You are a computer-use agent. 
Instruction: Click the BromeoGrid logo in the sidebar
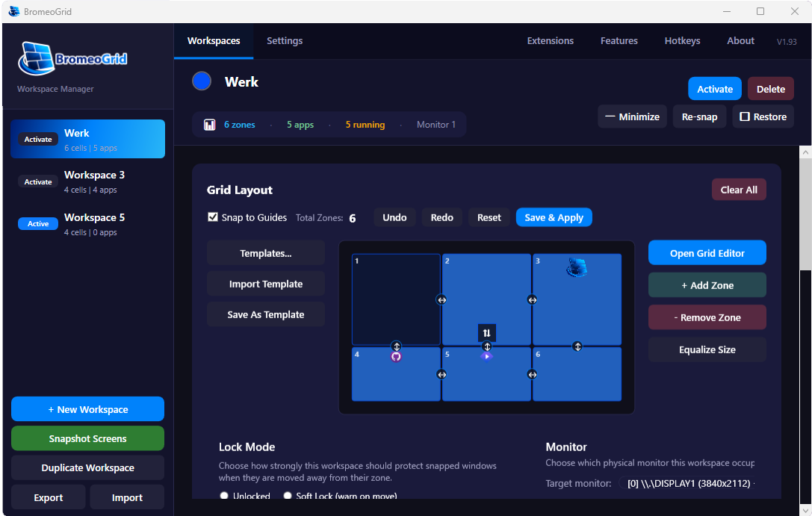(71, 58)
